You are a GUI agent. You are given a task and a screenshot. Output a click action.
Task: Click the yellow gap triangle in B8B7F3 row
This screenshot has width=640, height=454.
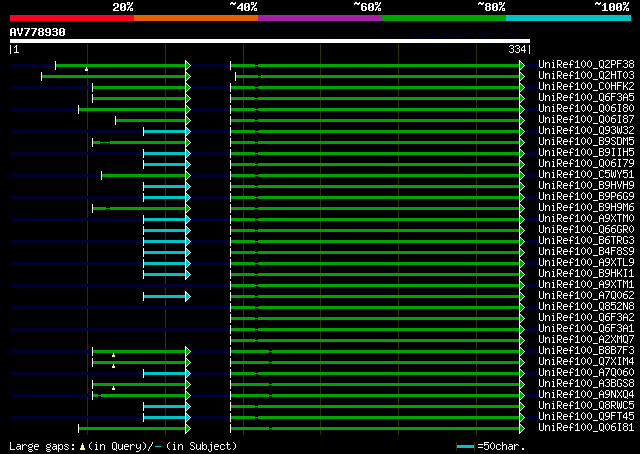(x=114, y=355)
